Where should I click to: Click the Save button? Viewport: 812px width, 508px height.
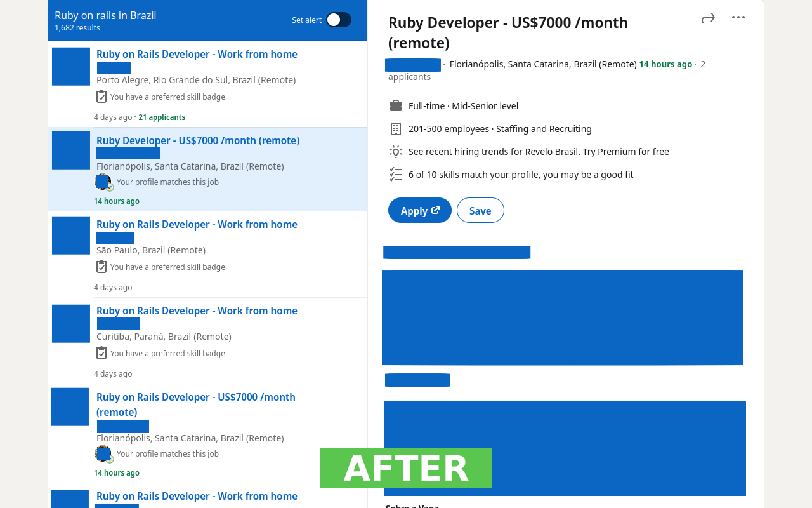480,210
